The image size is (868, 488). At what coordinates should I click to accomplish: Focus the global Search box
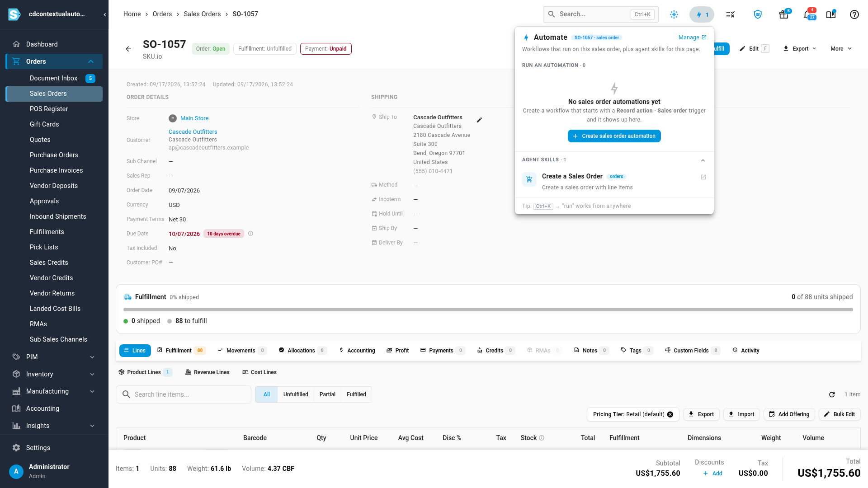(601, 14)
